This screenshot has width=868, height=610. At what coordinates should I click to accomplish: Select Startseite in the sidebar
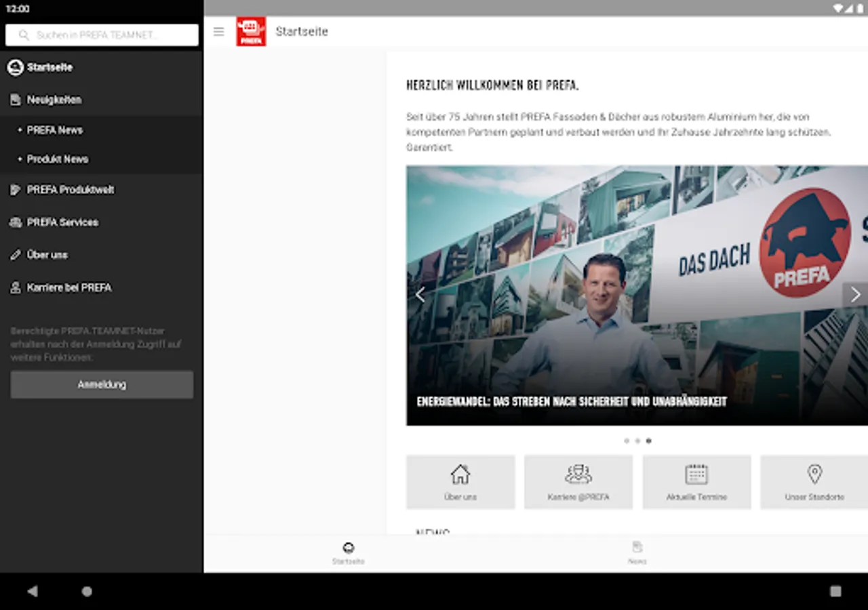click(x=102, y=67)
